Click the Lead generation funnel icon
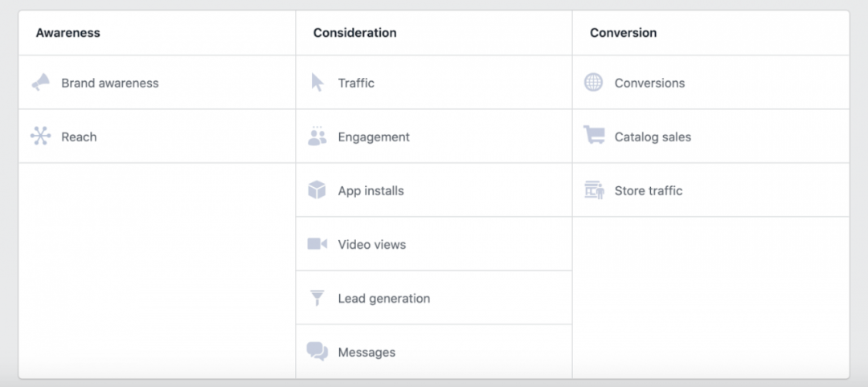Image resolution: width=868 pixels, height=387 pixels. [317, 298]
